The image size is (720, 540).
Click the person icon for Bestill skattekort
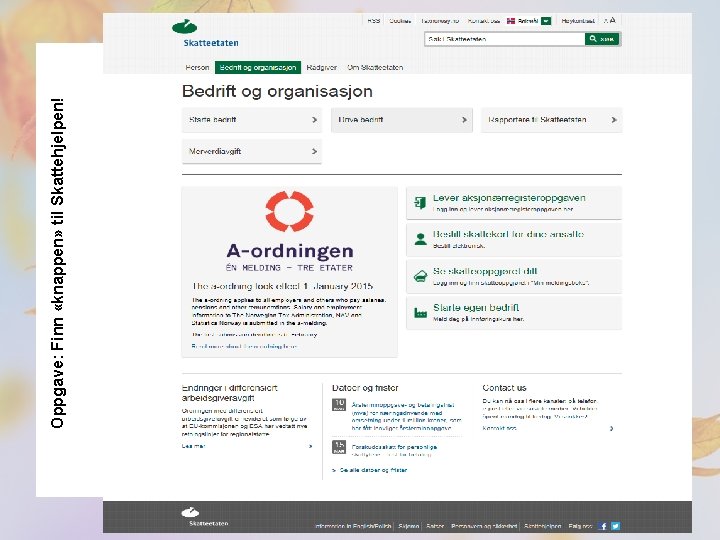click(x=420, y=239)
